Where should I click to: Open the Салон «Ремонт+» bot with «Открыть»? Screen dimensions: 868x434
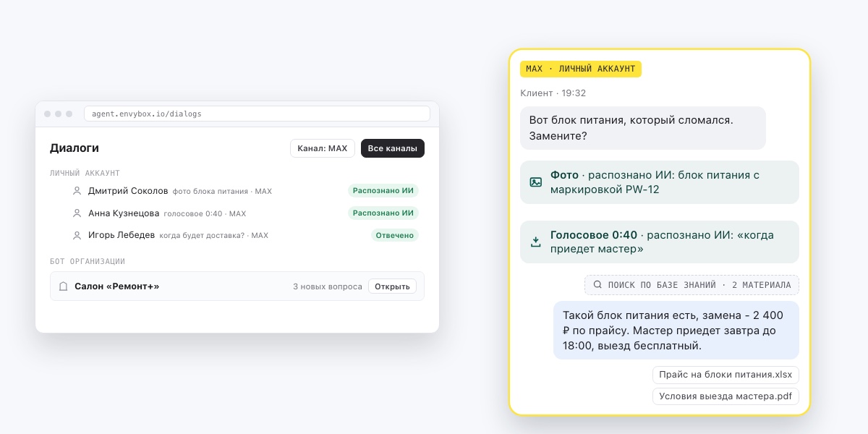point(392,286)
